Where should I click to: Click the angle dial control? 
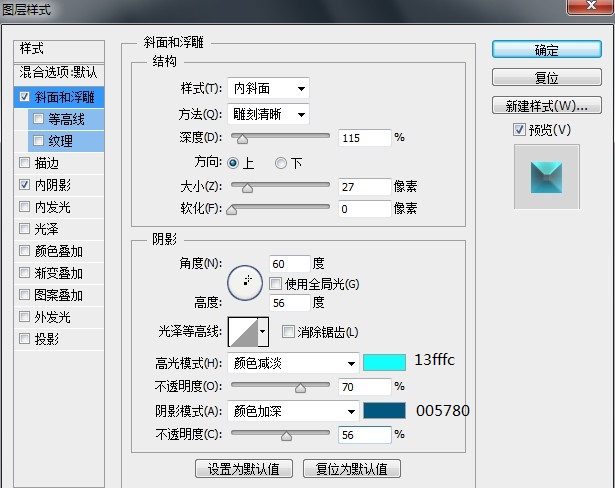click(x=245, y=282)
